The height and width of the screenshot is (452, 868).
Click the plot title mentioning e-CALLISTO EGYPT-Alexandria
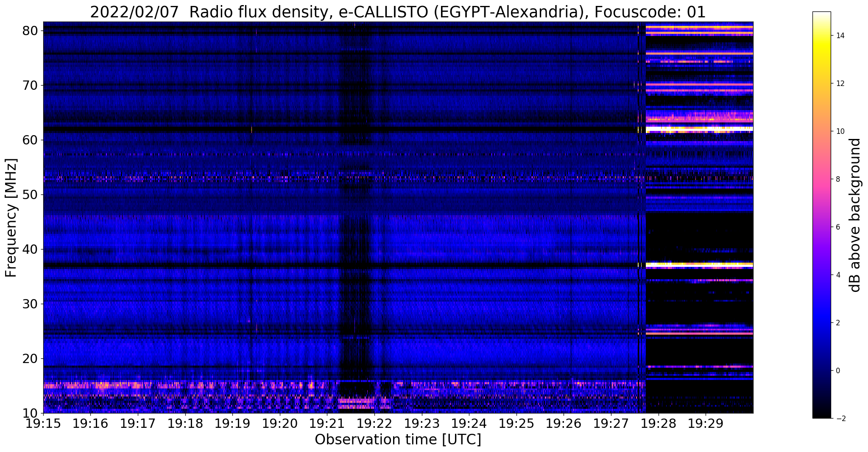click(398, 12)
